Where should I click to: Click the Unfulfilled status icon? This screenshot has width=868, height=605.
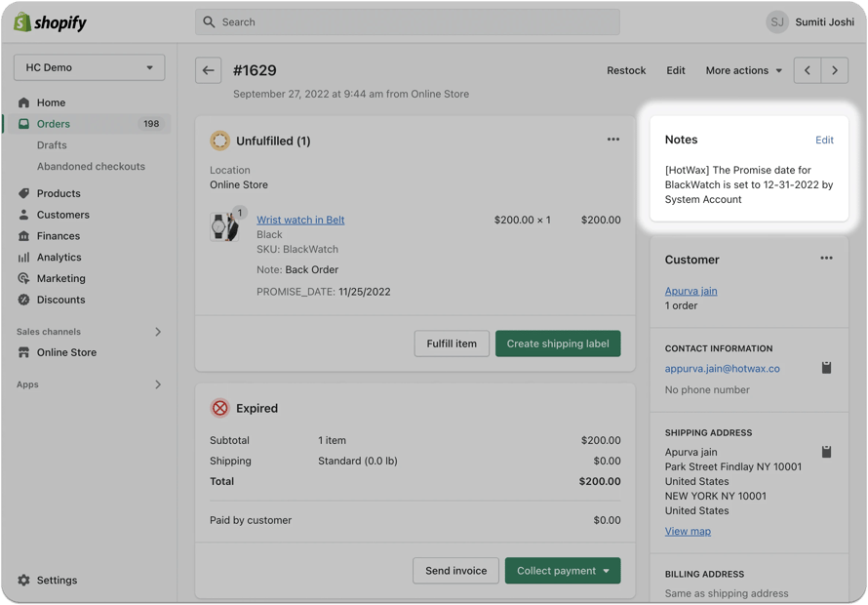coord(219,141)
